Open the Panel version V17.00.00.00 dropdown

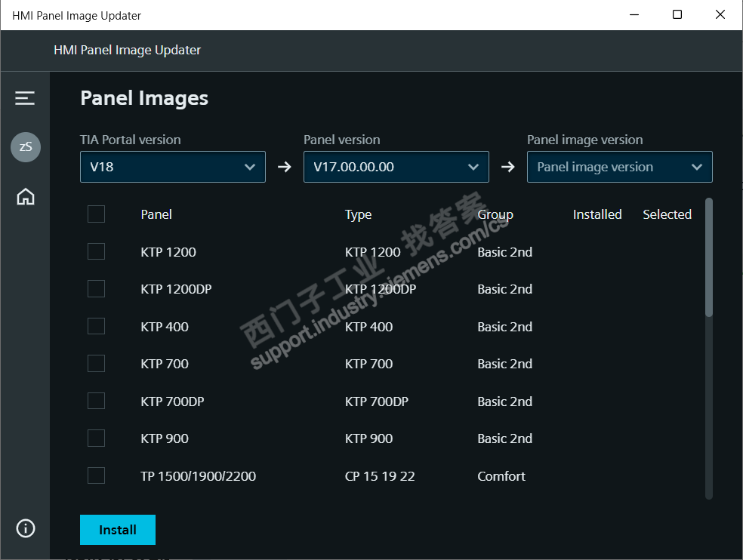(396, 167)
